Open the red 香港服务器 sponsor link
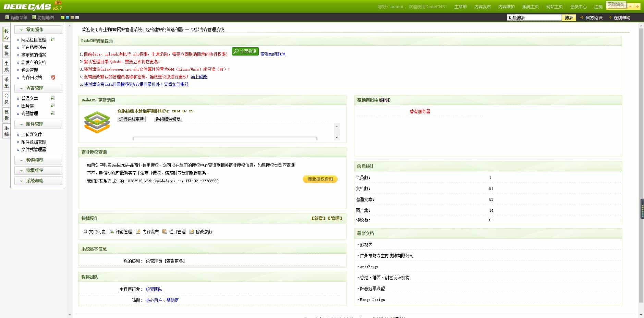Image resolution: width=644 pixels, height=318 pixels. (420, 111)
